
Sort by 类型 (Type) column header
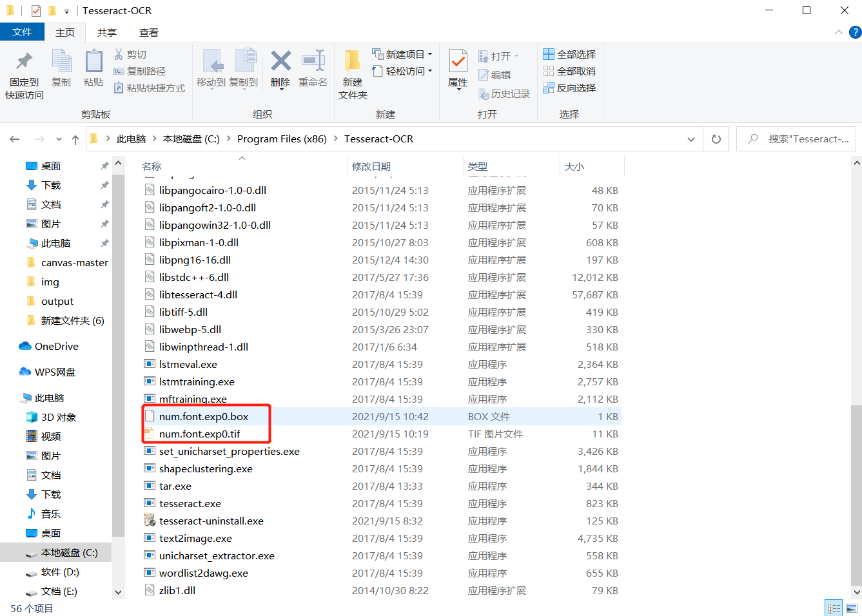(x=478, y=166)
